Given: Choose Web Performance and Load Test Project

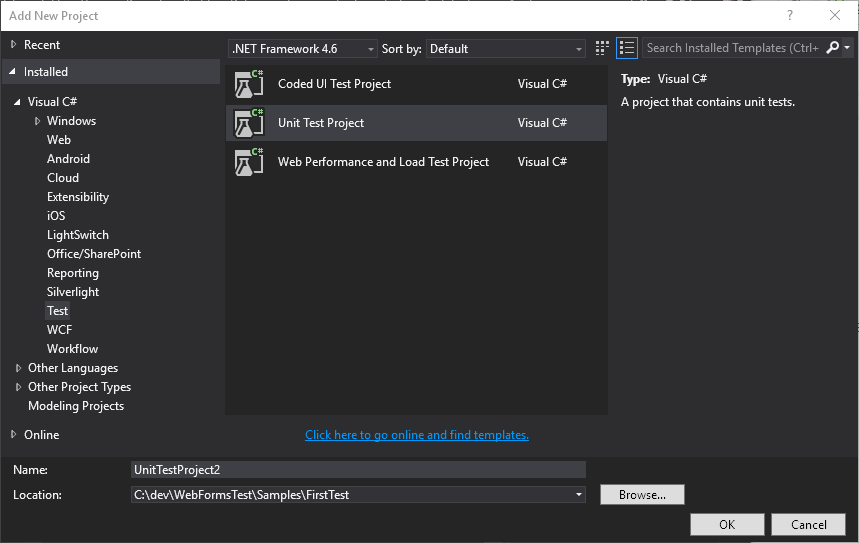Looking at the screenshot, I should [416, 162].
